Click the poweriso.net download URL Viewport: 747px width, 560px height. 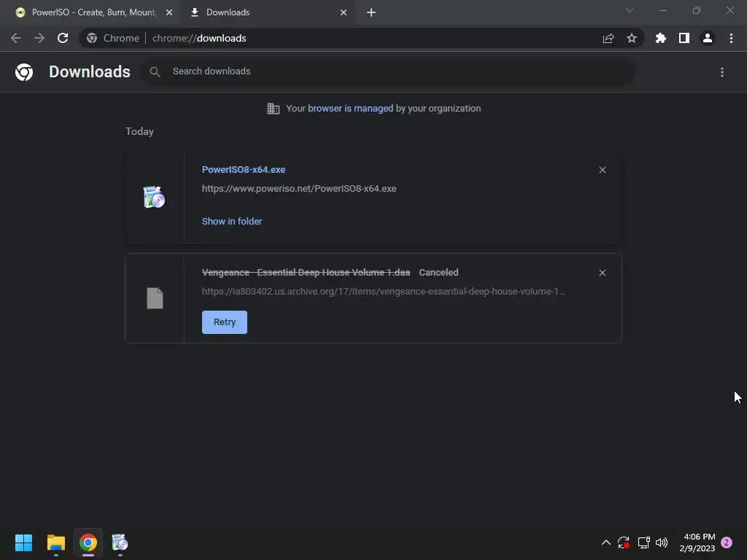[x=298, y=189]
